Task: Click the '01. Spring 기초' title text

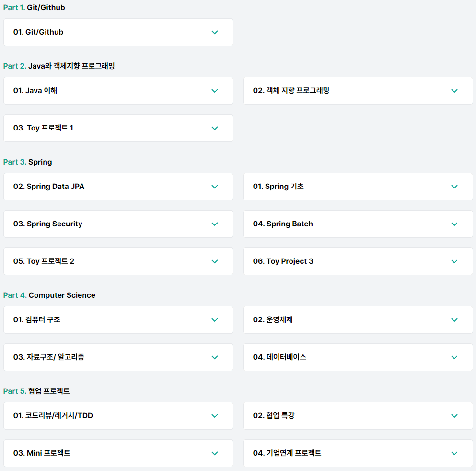Action: 279,187
